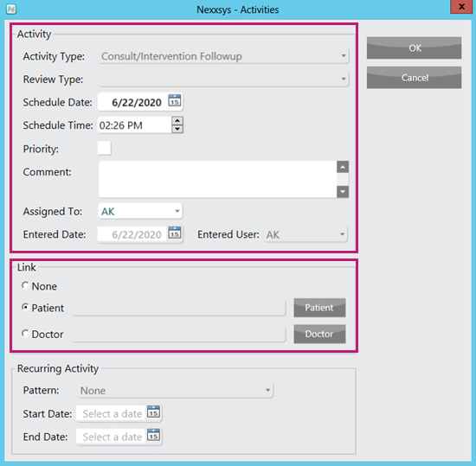Screen dimensions: 476x466
Task: Select the Patient link radio button
Action: coord(25,307)
